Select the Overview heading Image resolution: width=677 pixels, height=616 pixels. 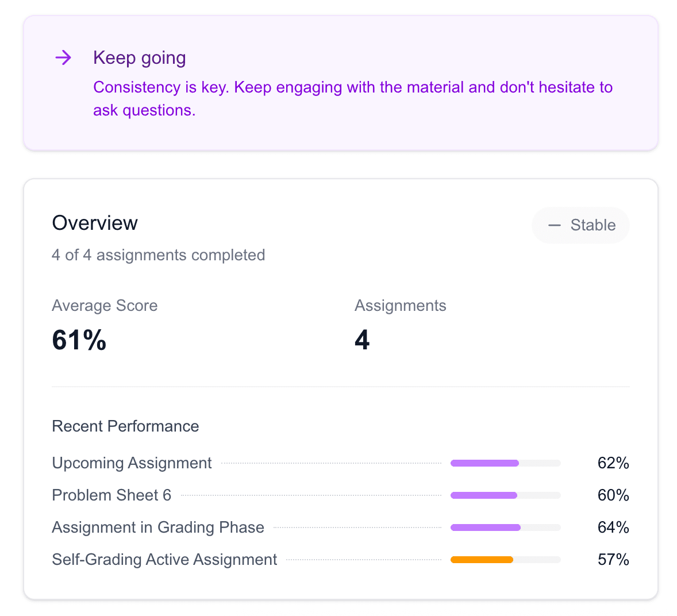95,223
